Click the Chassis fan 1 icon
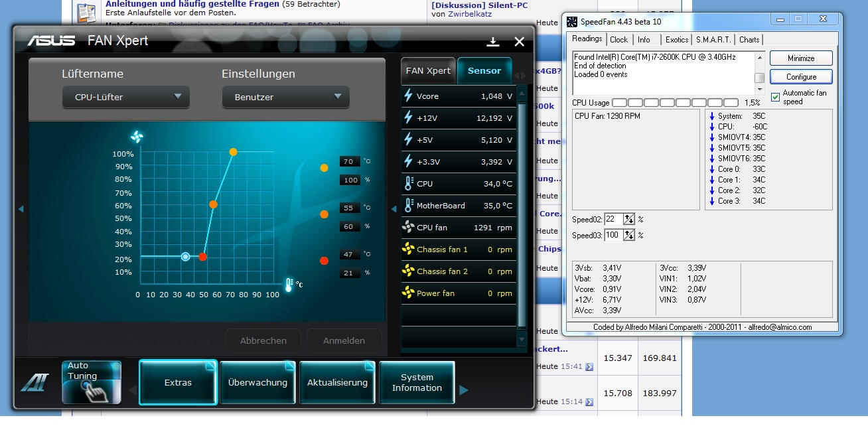Viewport: 868px width, 430px height. pyautogui.click(x=408, y=250)
